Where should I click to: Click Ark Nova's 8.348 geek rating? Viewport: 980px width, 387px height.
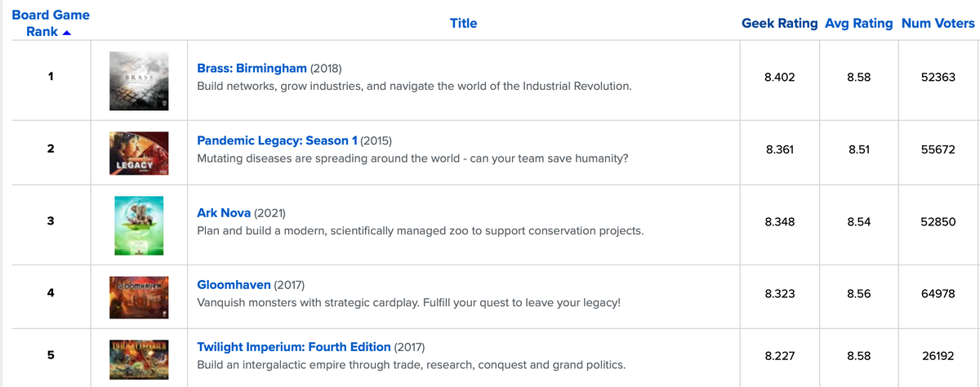point(779,221)
